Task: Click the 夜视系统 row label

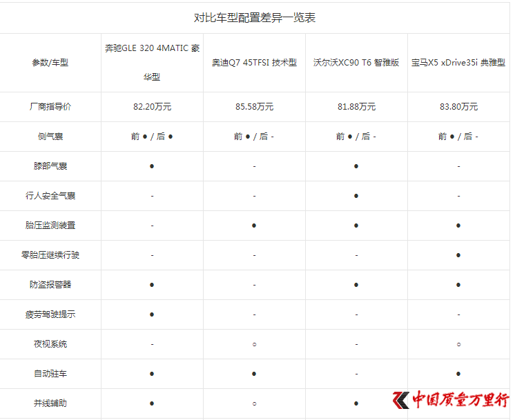Action: 50,344
